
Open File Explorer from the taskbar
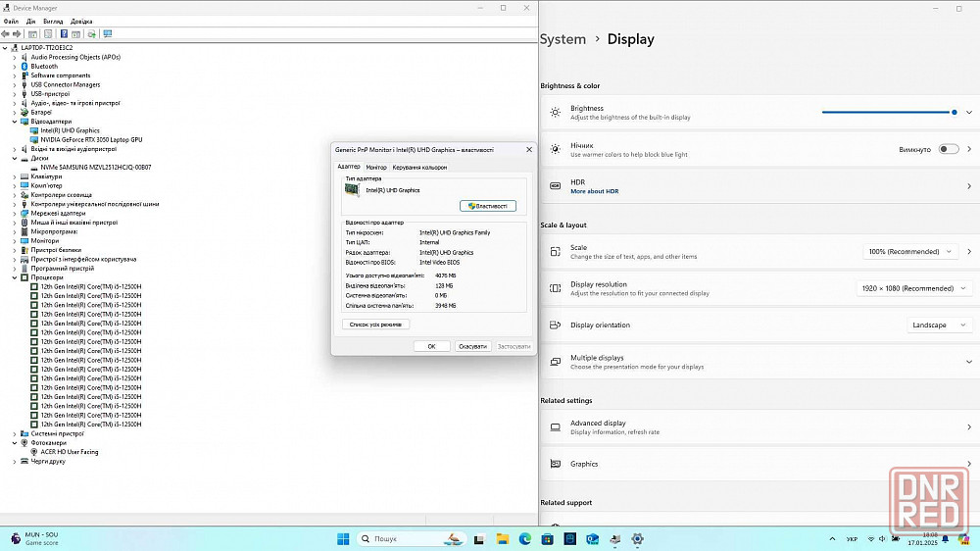click(x=503, y=539)
